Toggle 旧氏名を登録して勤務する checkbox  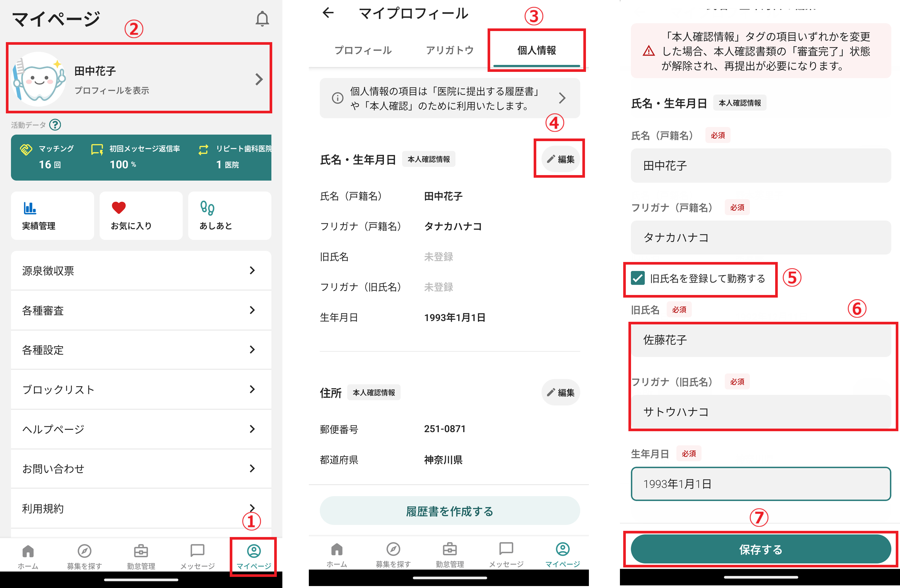click(x=638, y=278)
